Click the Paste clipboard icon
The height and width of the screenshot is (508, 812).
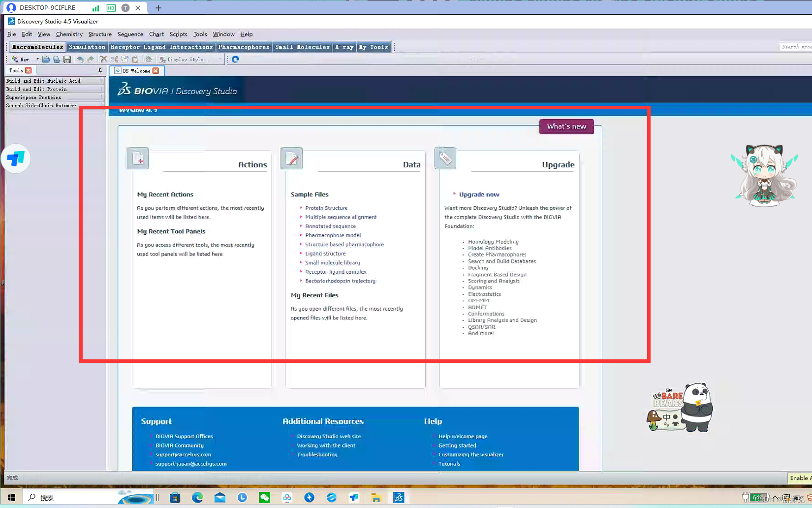135,60
